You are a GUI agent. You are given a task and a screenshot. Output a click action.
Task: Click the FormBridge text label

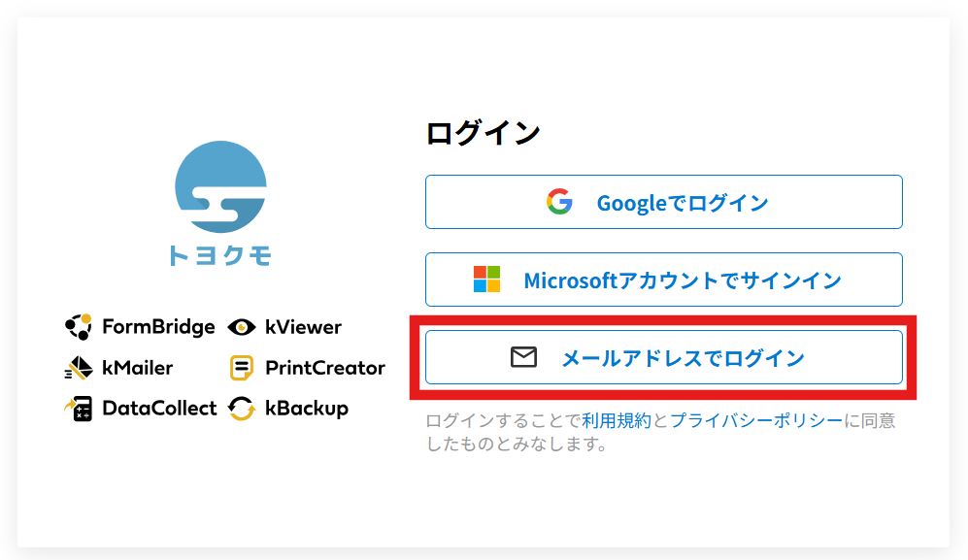pos(158,327)
